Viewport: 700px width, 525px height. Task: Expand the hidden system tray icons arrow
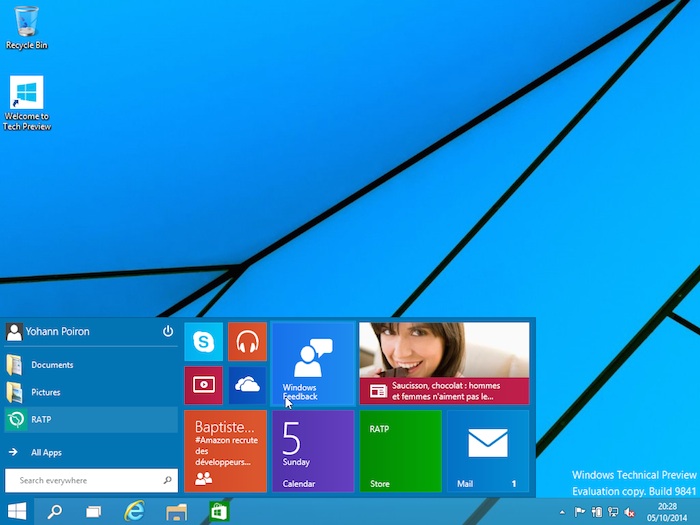(x=562, y=512)
